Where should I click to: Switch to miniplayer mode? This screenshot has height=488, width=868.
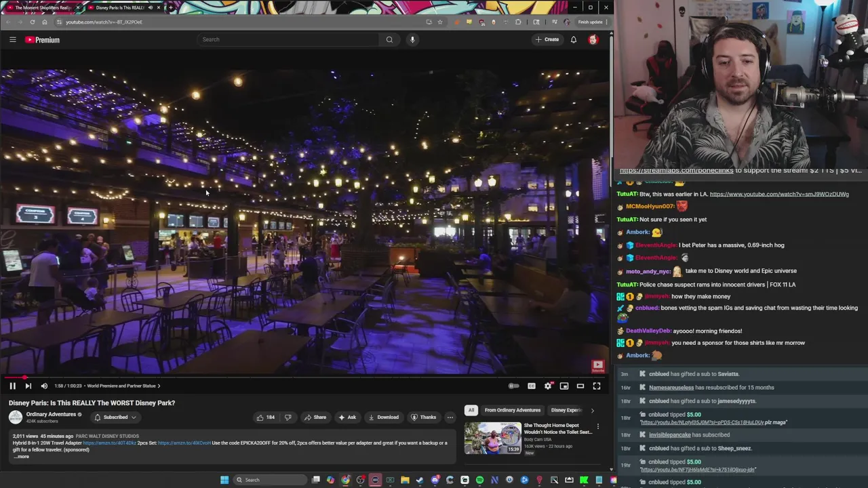click(564, 386)
